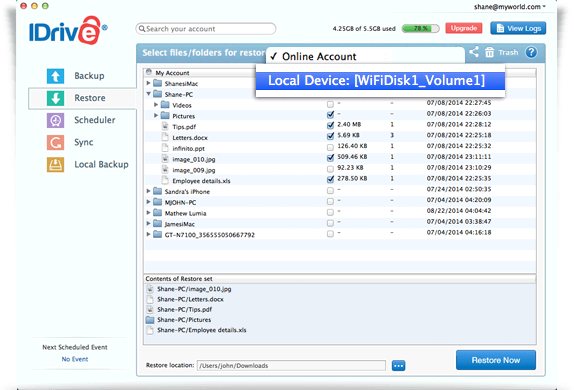
Task: Click the red Upgrade button
Action: [464, 28]
